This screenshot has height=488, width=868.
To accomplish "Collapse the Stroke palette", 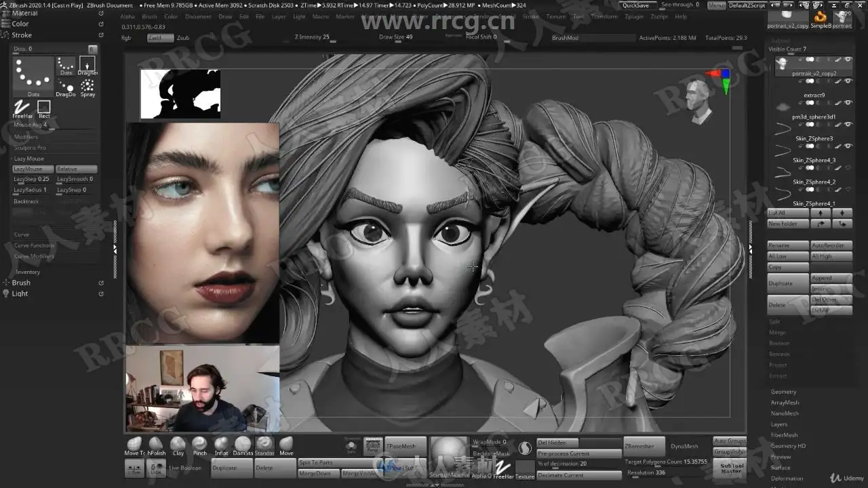I will pyautogui.click(x=22, y=35).
